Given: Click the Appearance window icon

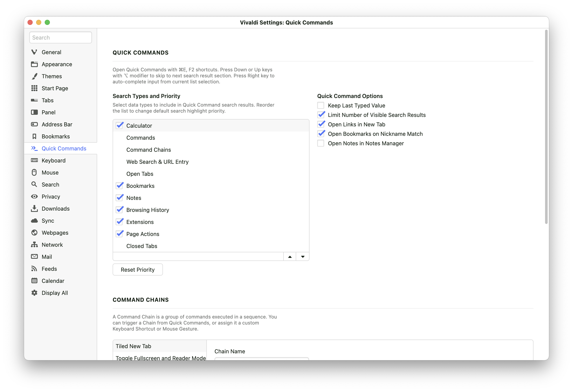Looking at the screenshot, I should pyautogui.click(x=34, y=64).
